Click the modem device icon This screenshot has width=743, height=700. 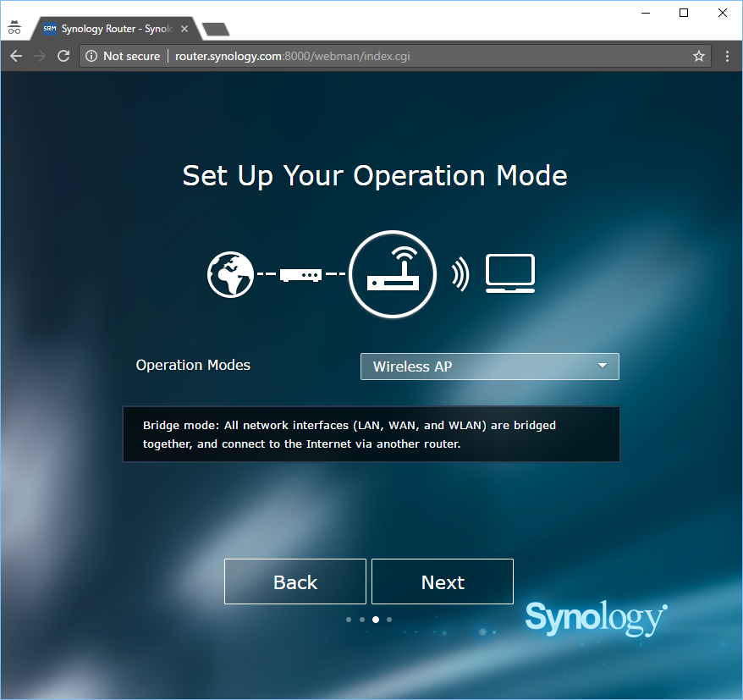pyautogui.click(x=300, y=275)
